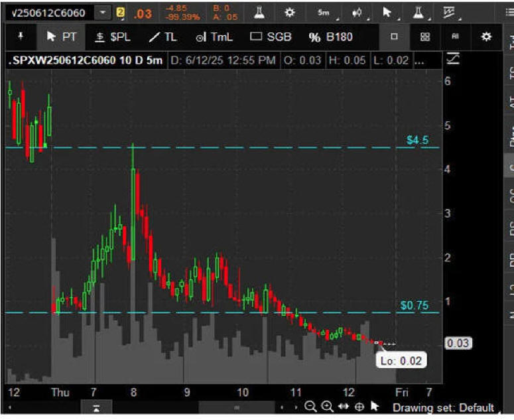Click the symbol entry field showing 250612C6060

(x=49, y=13)
